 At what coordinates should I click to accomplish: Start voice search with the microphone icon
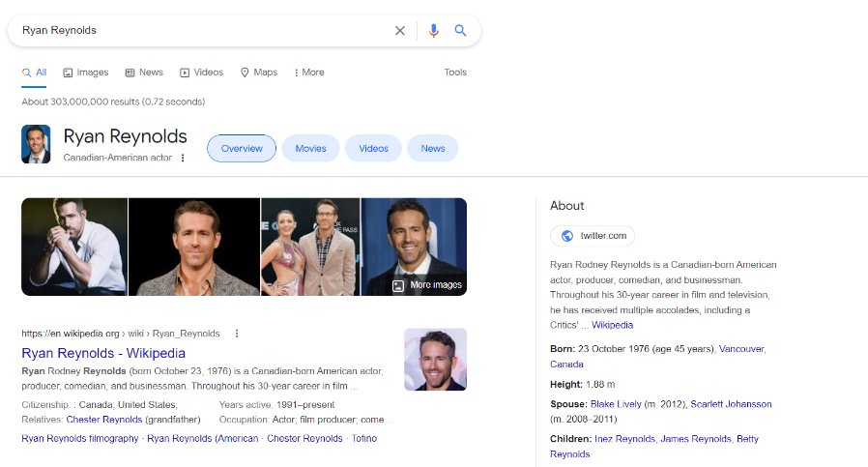click(x=433, y=31)
